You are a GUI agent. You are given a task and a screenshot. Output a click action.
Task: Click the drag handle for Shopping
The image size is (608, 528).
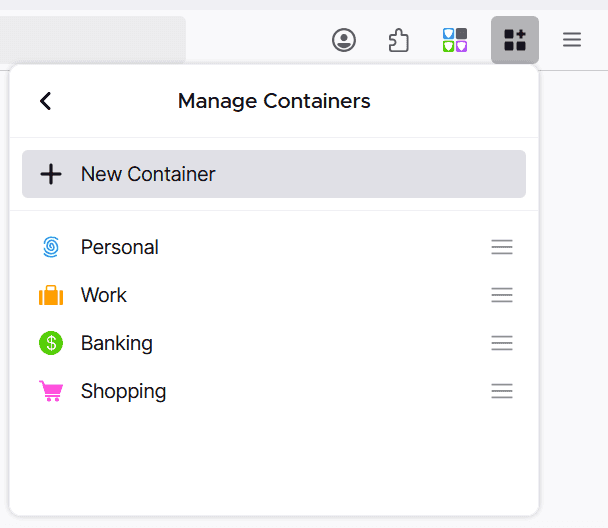tap(502, 391)
